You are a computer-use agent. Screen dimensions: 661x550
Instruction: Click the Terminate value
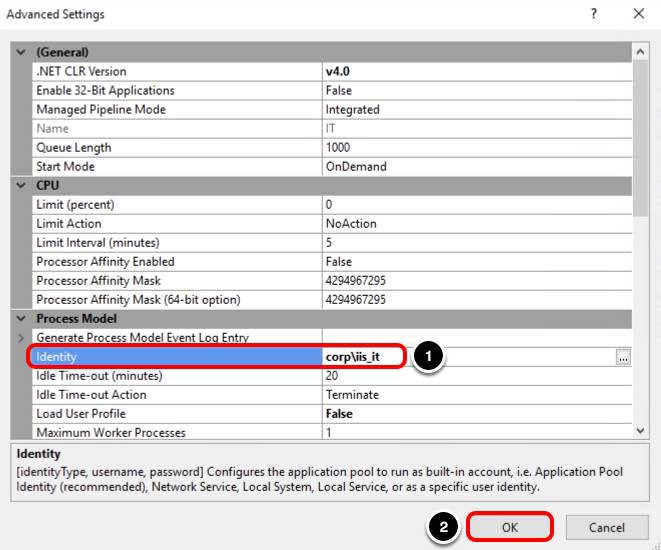477,395
